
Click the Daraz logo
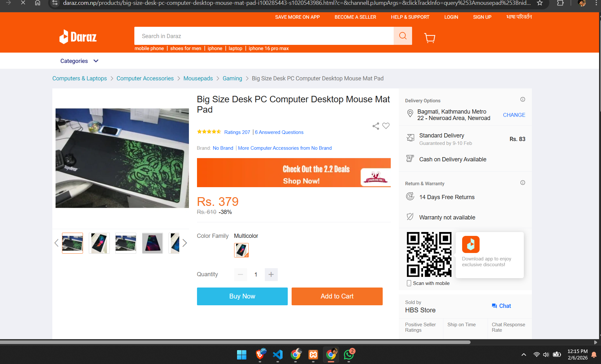pyautogui.click(x=78, y=37)
